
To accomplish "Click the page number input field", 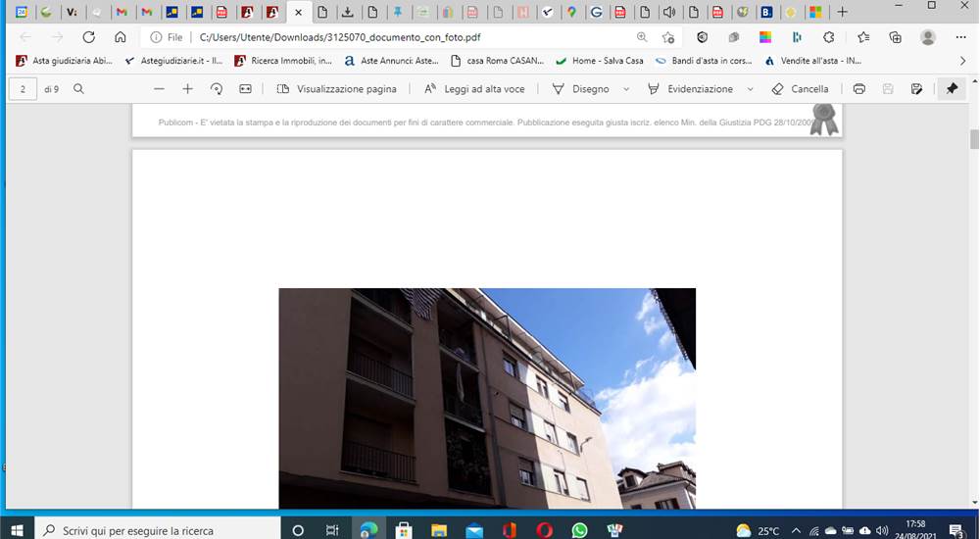I will click(x=24, y=89).
